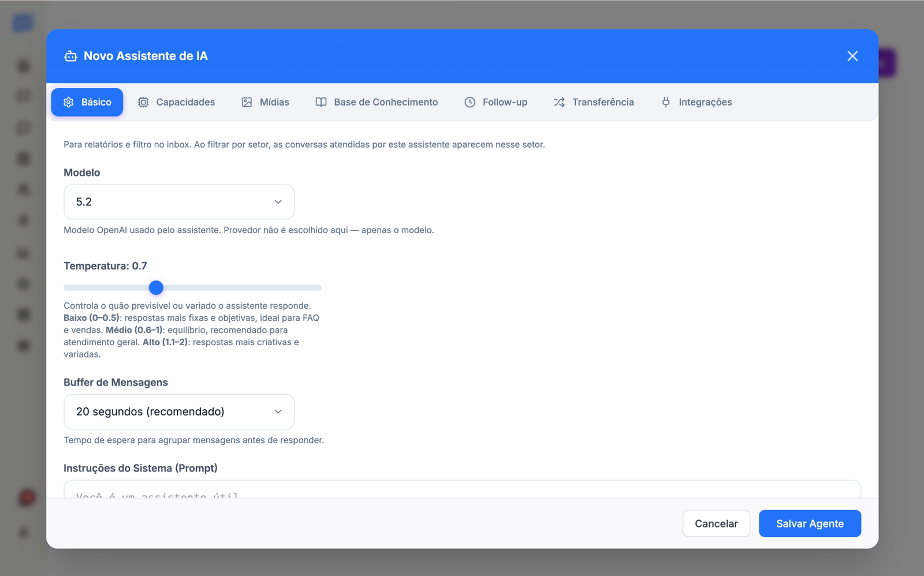Click the plug icon beside Integrações
Screen dimensions: 924x576
pyautogui.click(x=666, y=102)
